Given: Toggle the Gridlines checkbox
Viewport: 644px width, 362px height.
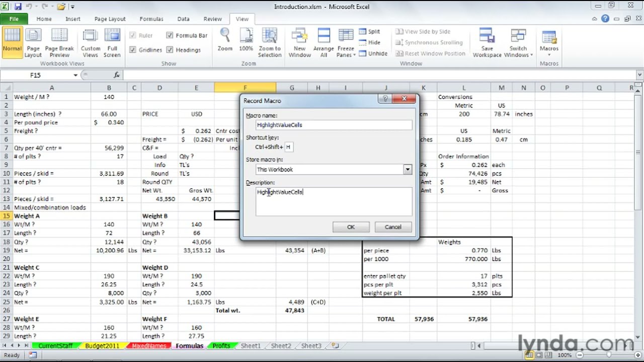Looking at the screenshot, I should 133,49.
